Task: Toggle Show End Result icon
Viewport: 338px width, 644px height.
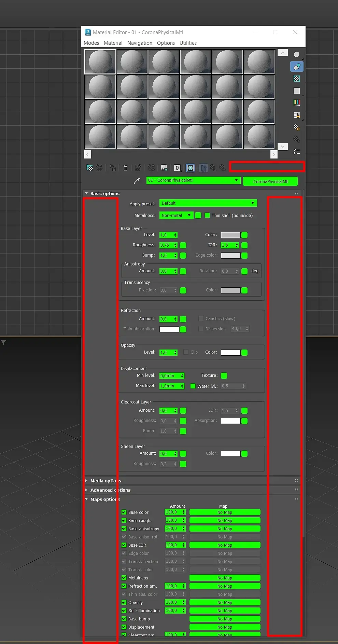Action: 203,168
